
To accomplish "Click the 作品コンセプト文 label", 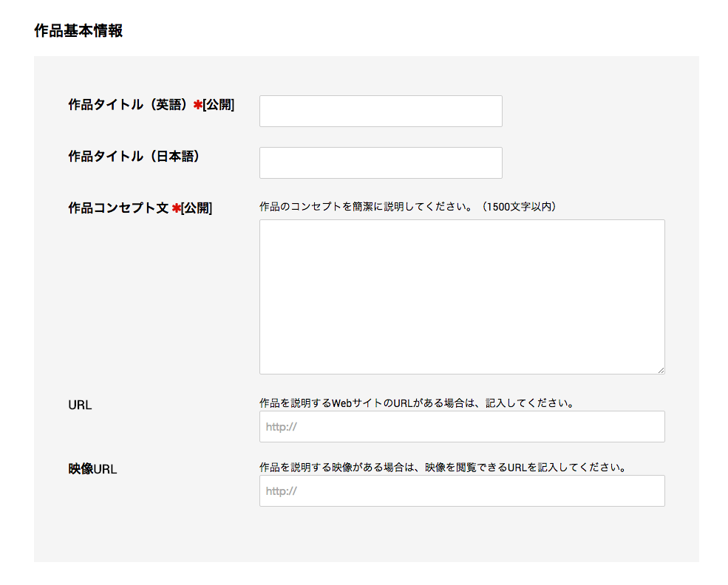I will 118,208.
